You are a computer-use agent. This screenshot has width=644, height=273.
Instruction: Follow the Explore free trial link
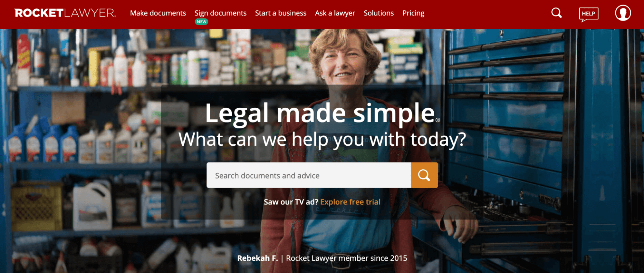350,202
